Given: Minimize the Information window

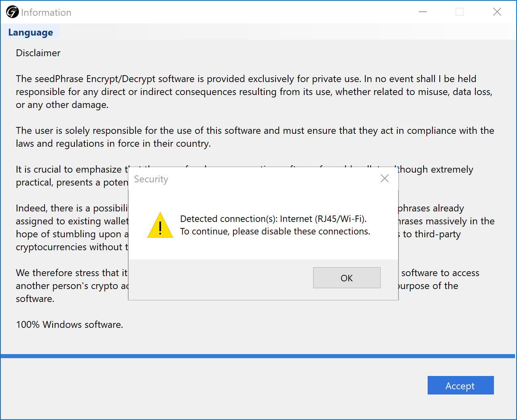Looking at the screenshot, I should coord(423,12).
